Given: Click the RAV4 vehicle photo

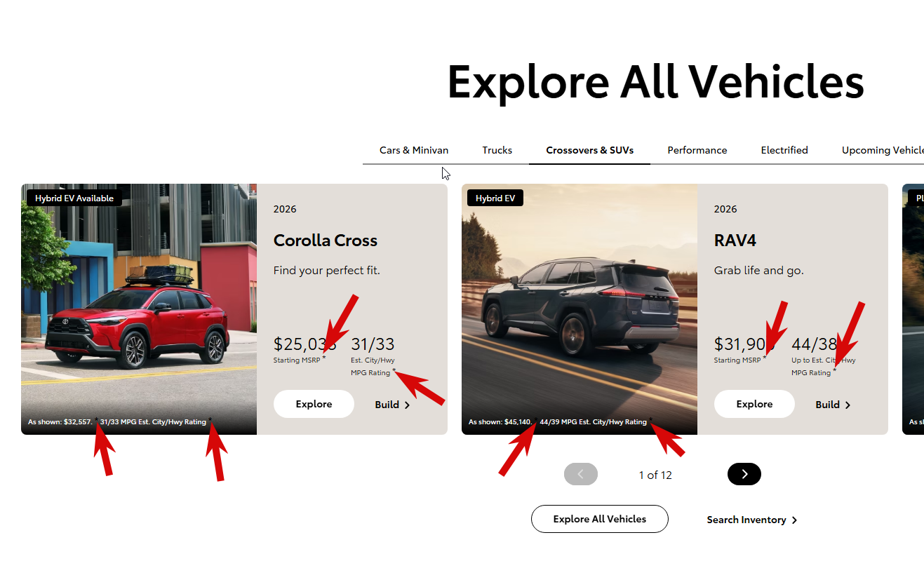Looking at the screenshot, I should pos(580,309).
